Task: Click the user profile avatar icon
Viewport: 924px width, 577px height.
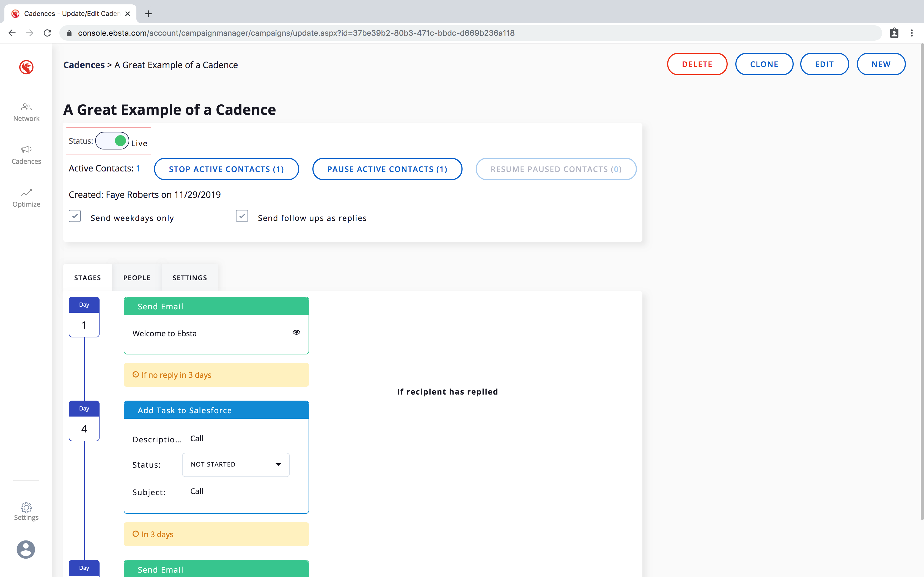Action: [26, 550]
